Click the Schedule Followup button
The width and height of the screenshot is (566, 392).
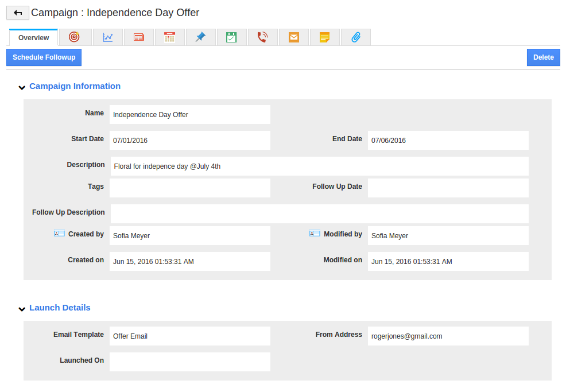[44, 57]
